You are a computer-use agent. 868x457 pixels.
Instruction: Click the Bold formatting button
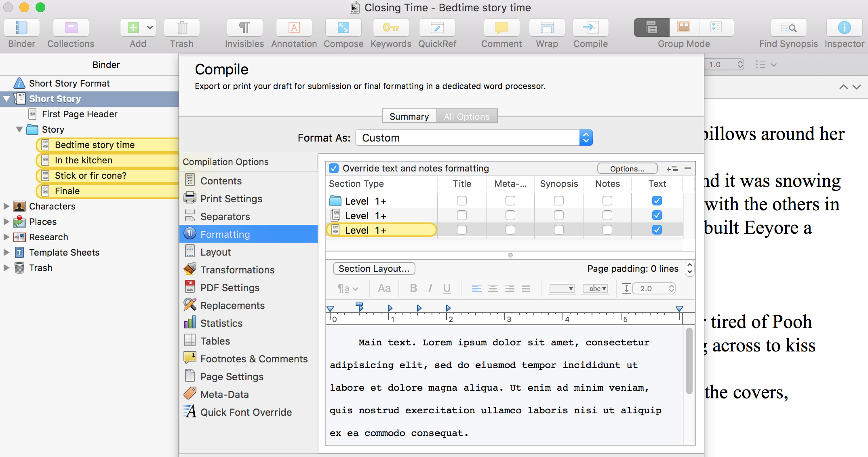tap(413, 288)
